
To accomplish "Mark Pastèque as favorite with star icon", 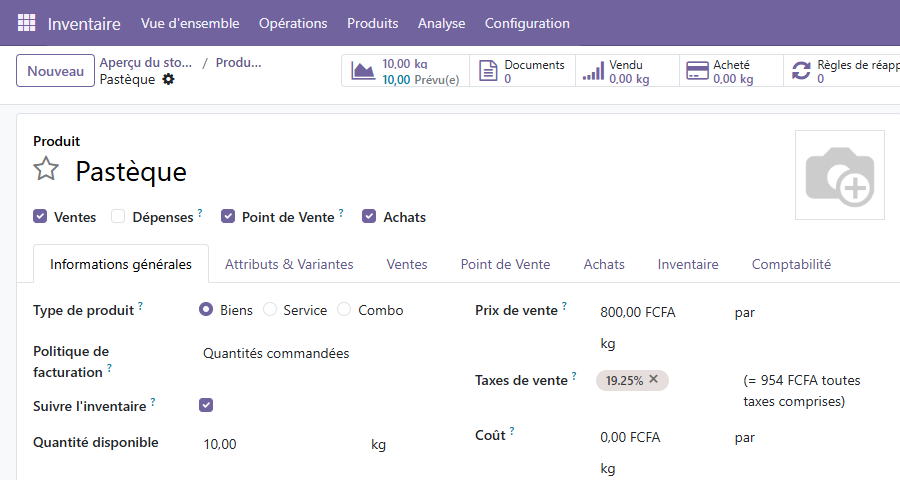I will (x=46, y=169).
